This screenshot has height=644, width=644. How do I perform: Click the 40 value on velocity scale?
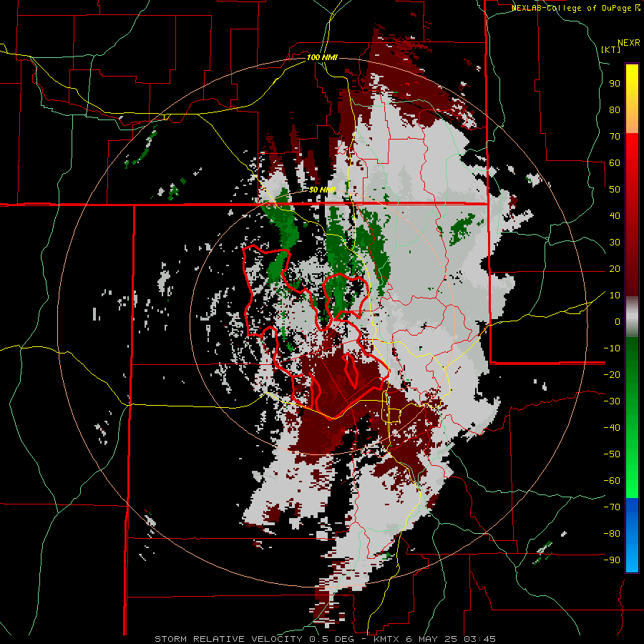[x=615, y=216]
